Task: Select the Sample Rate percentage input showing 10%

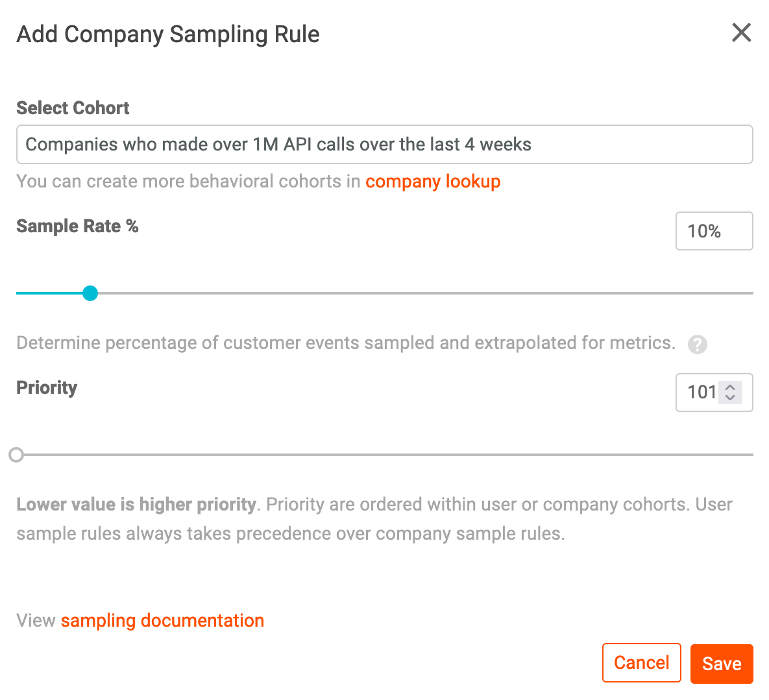Action: point(714,231)
